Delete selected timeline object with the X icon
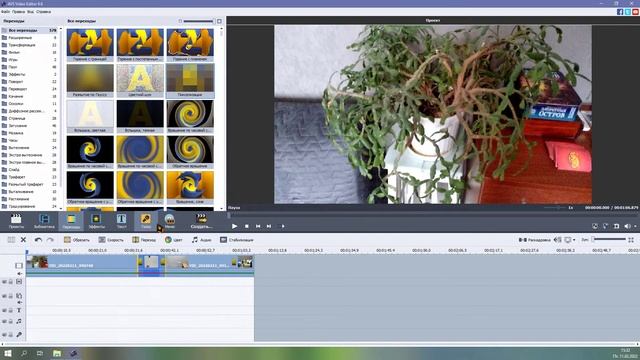640x360 pixels. pos(23,240)
